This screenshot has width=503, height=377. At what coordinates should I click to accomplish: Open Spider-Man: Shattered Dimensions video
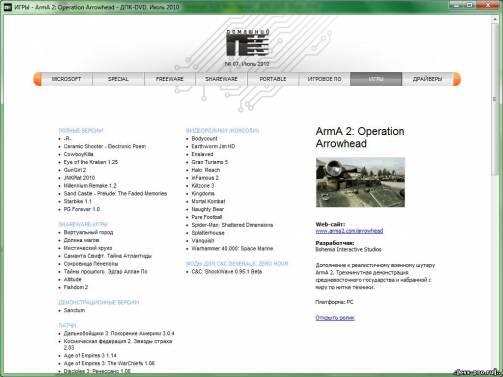232,225
